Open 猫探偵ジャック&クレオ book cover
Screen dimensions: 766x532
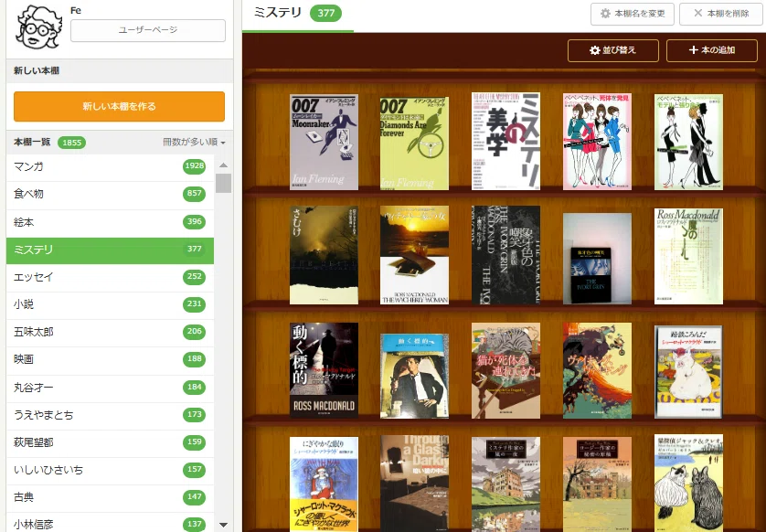(688, 484)
